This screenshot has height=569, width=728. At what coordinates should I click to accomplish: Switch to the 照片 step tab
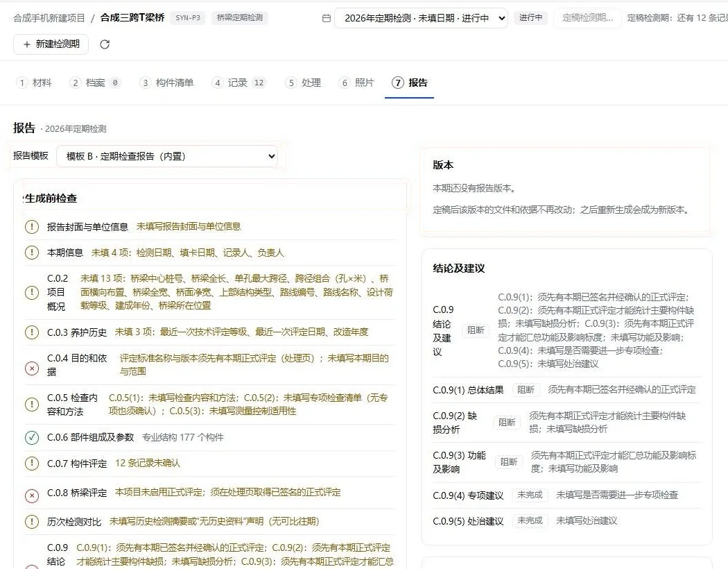(x=356, y=83)
